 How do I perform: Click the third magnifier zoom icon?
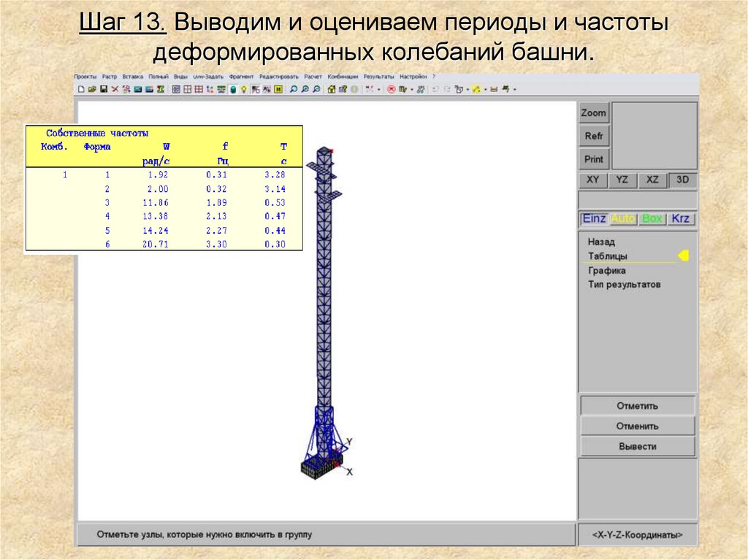316,89
